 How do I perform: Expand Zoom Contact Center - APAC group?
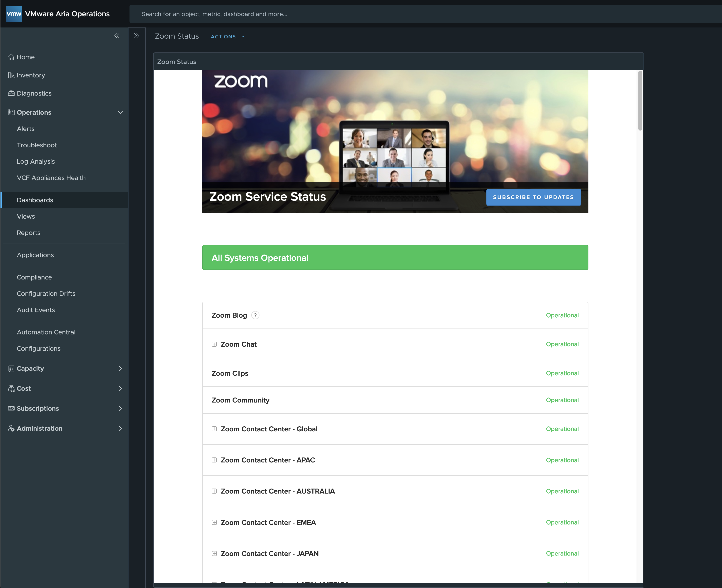[x=214, y=460]
